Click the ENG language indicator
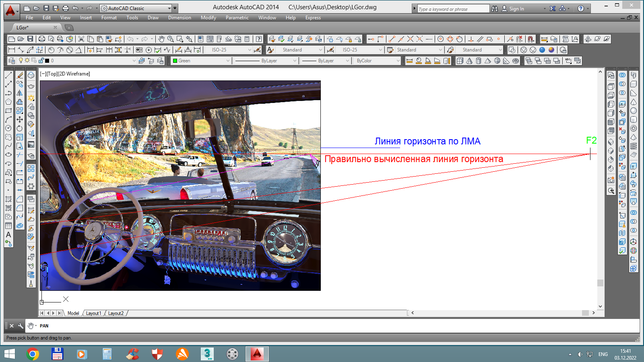Image resolution: width=644 pixels, height=362 pixels. click(603, 354)
